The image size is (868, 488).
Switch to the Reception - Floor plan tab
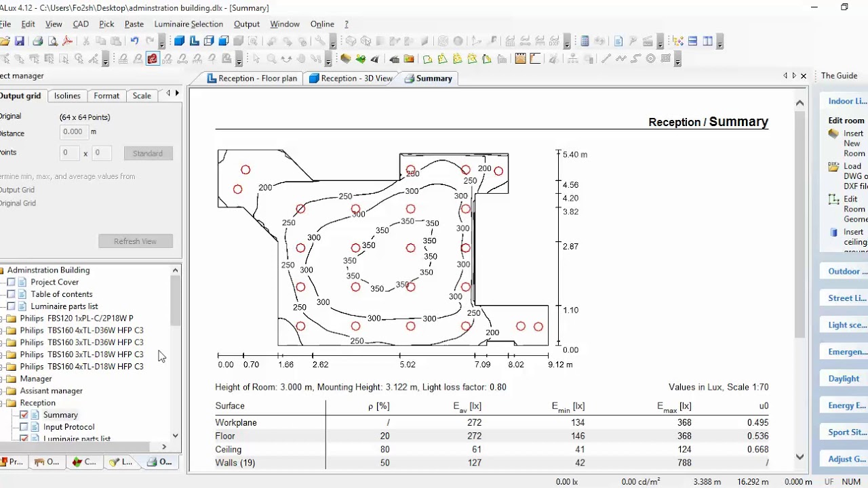click(x=252, y=79)
